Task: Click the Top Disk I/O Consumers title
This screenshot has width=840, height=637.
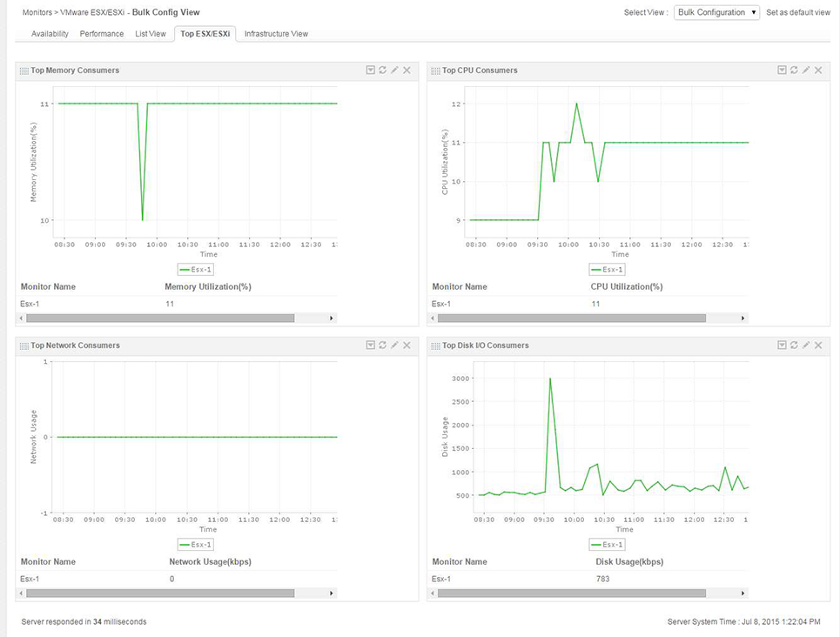Action: click(x=486, y=345)
